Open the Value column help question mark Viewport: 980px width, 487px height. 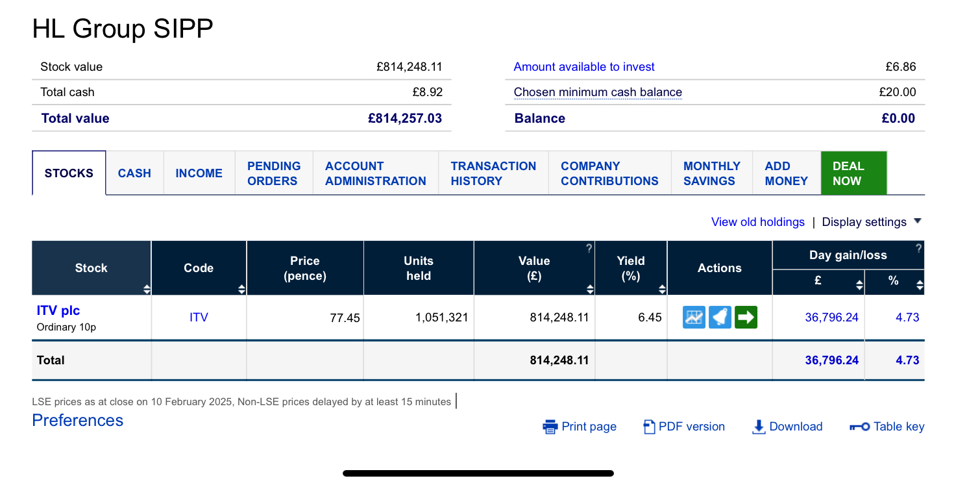(x=589, y=248)
